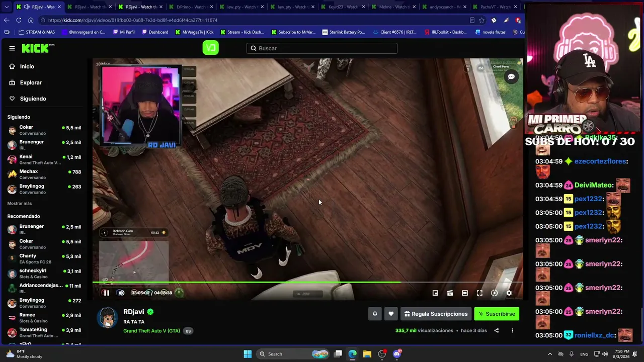Viewport: 644px width, 362px height.
Task: Bookmark this page with star icon
Action: click(x=481, y=20)
